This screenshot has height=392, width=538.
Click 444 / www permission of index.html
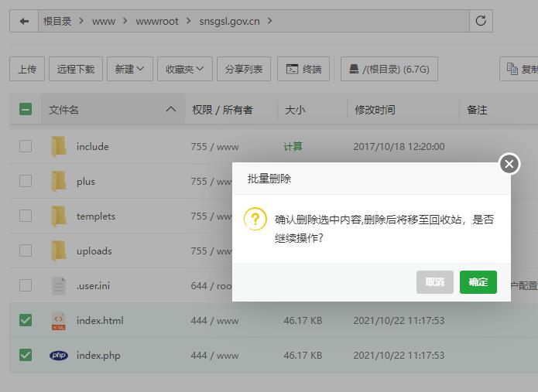pos(214,321)
